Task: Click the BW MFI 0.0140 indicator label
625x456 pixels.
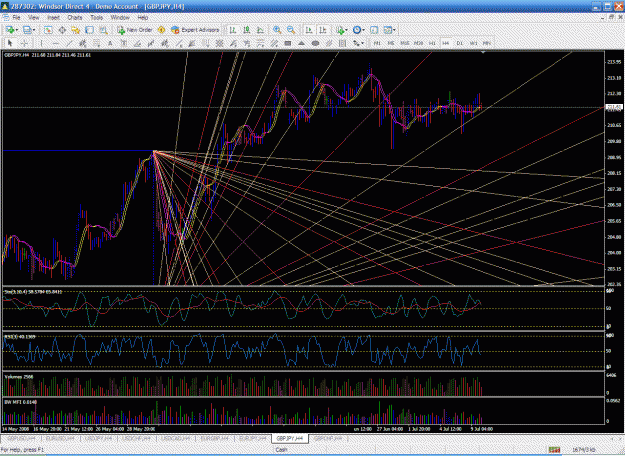Action: coord(20,402)
